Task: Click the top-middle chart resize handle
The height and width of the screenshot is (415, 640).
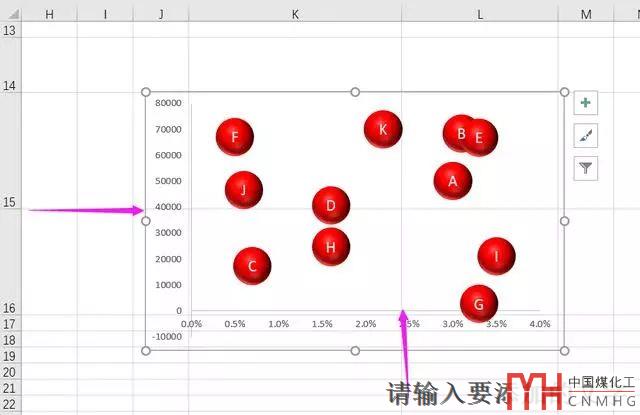Action: point(355,92)
